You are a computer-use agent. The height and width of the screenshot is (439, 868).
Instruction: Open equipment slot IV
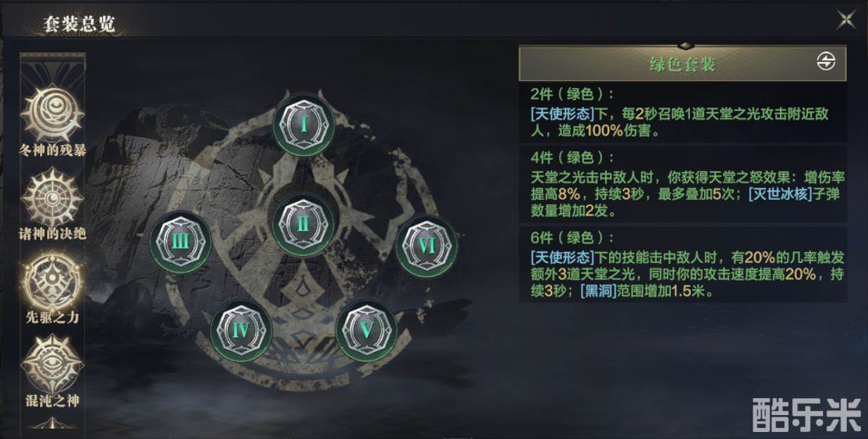coord(241,330)
